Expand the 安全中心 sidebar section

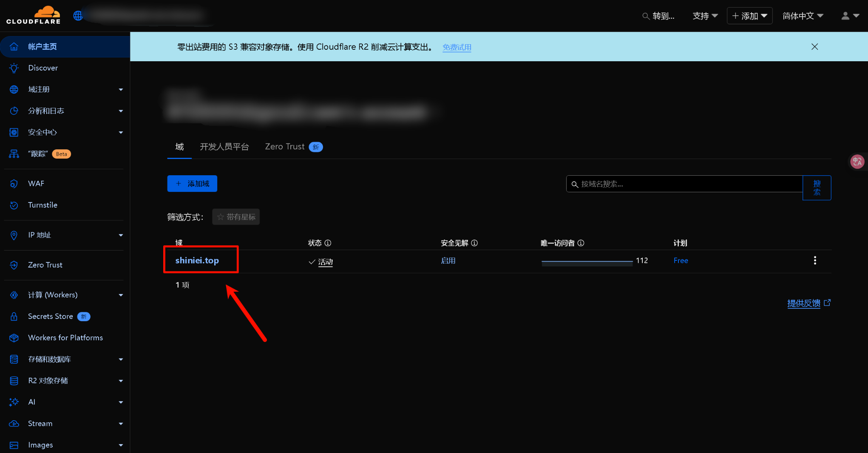click(121, 133)
